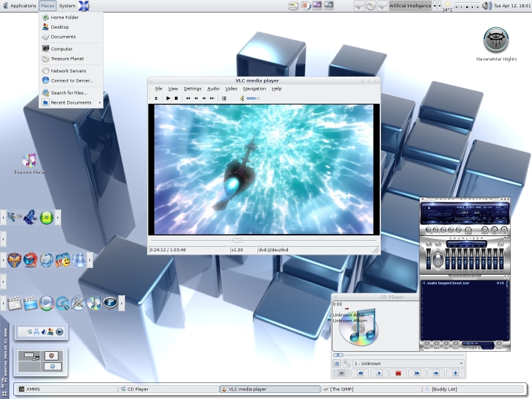The image size is (532, 399).
Task: Click Stop (red X) in CD Player
Action: click(x=398, y=373)
